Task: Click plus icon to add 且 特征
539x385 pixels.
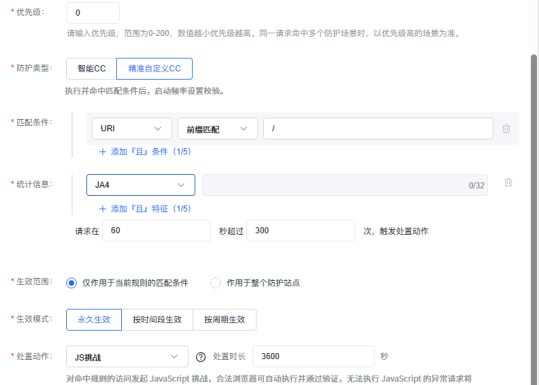Action: pos(102,209)
